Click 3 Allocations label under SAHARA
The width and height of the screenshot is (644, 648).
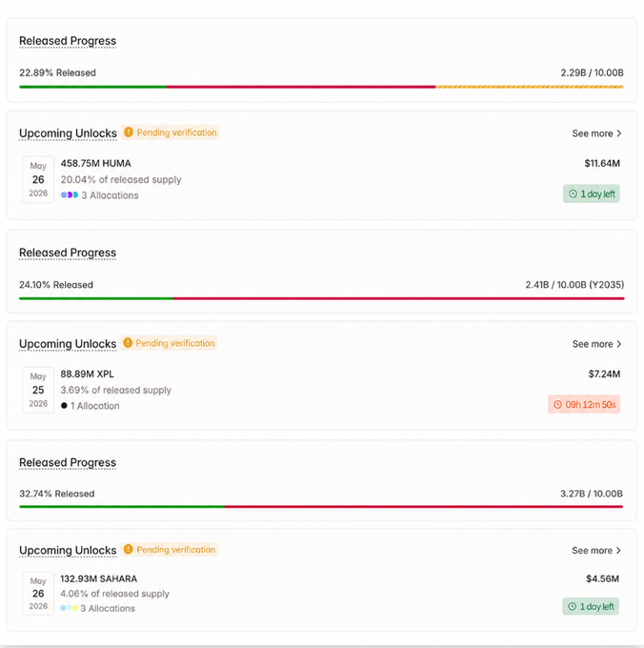click(x=108, y=608)
